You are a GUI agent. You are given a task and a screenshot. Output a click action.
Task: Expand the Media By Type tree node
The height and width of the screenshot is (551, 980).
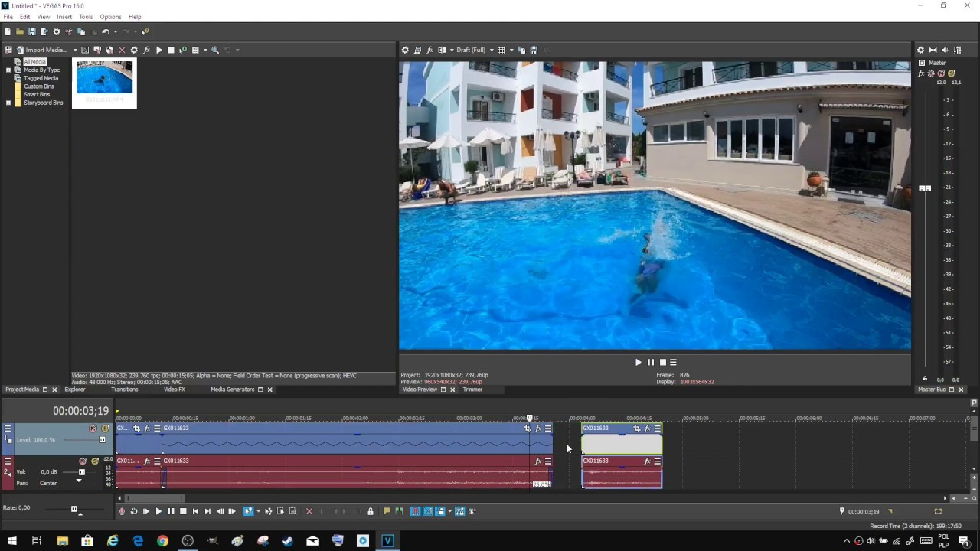point(8,70)
